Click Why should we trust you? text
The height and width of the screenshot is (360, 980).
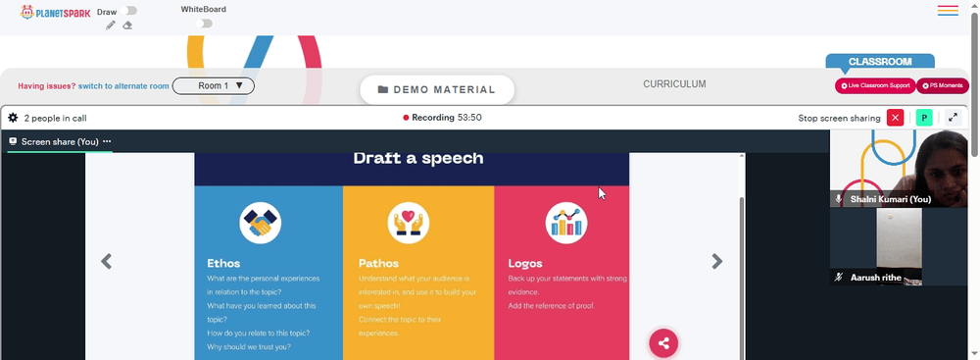click(249, 347)
